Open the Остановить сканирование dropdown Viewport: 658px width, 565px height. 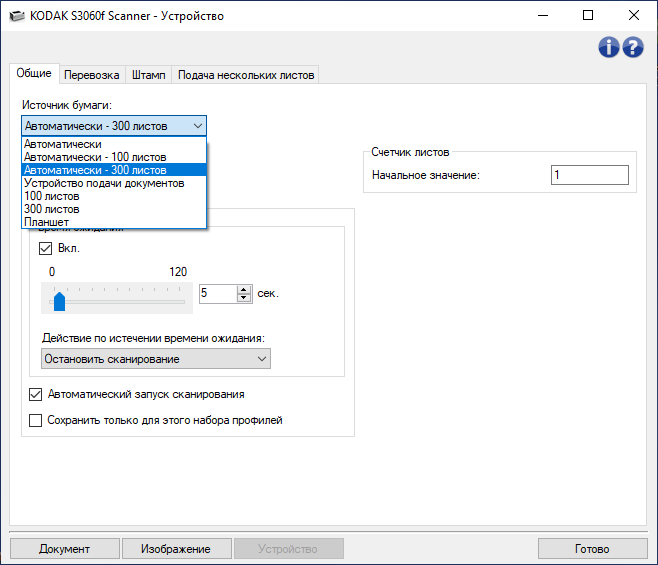(x=156, y=359)
